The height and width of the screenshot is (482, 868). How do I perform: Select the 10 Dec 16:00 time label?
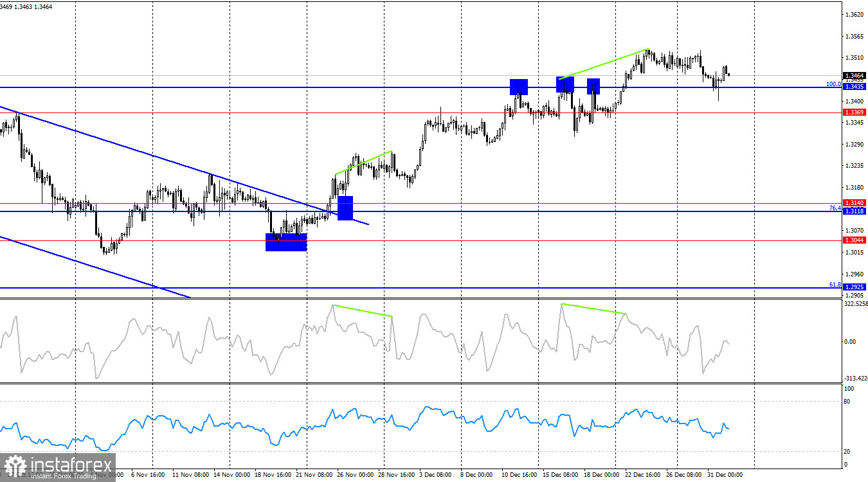519,475
